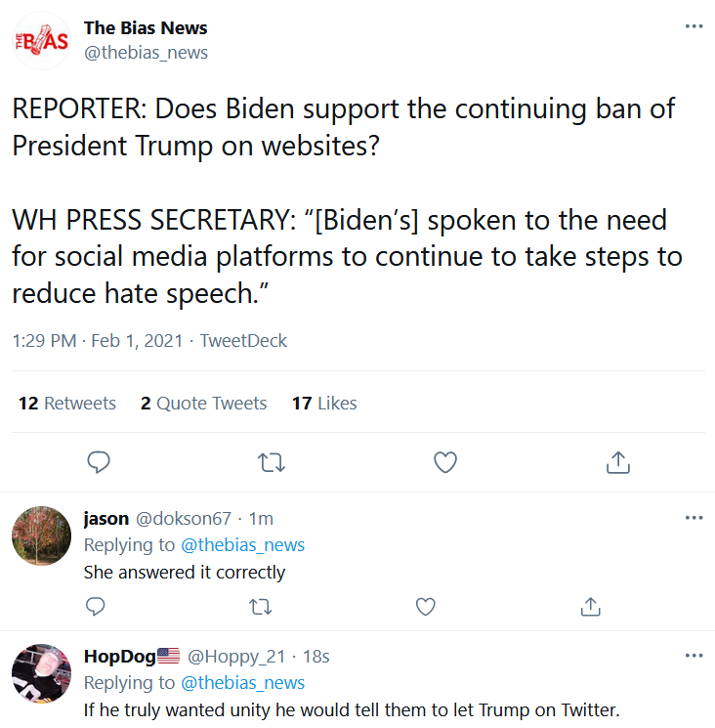The image size is (715, 728).
Task: Open more options on HopDog's reply
Action: click(694, 656)
